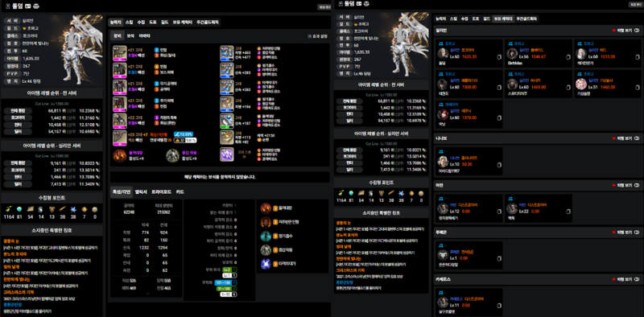Expand the stats panel with the down chevron

click(x=148, y=294)
